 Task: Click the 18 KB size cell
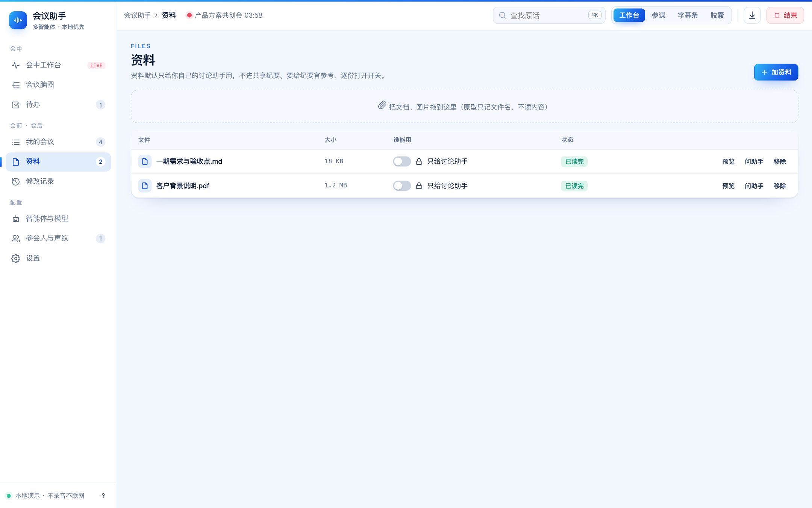click(x=334, y=161)
